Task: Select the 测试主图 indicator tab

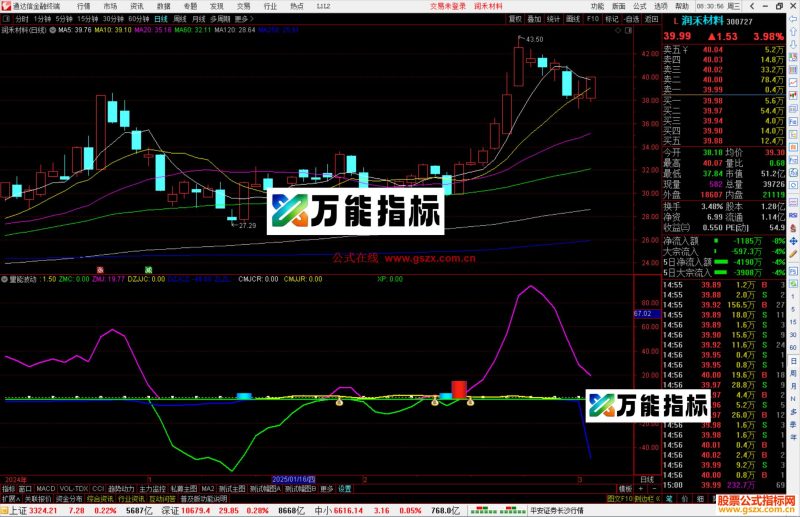Action: point(232,488)
